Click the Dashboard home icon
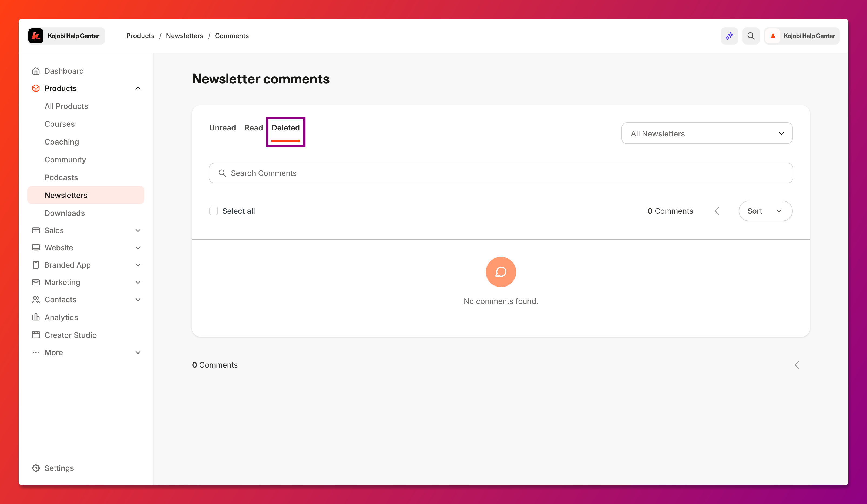 [36, 71]
